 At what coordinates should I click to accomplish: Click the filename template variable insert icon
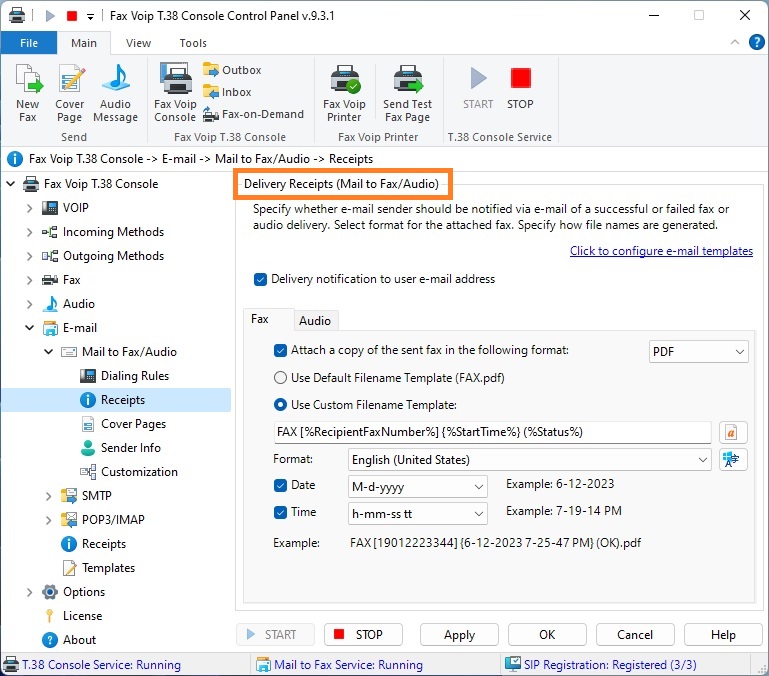[x=733, y=432]
